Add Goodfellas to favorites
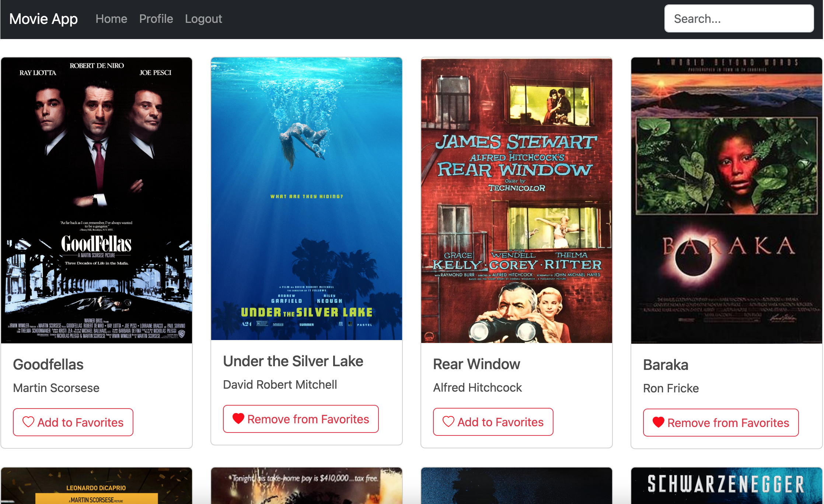Image resolution: width=824 pixels, height=504 pixels. pos(73,422)
